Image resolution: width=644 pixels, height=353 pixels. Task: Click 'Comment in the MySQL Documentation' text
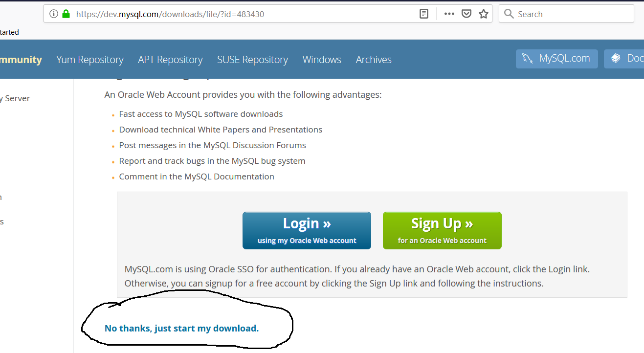197,176
